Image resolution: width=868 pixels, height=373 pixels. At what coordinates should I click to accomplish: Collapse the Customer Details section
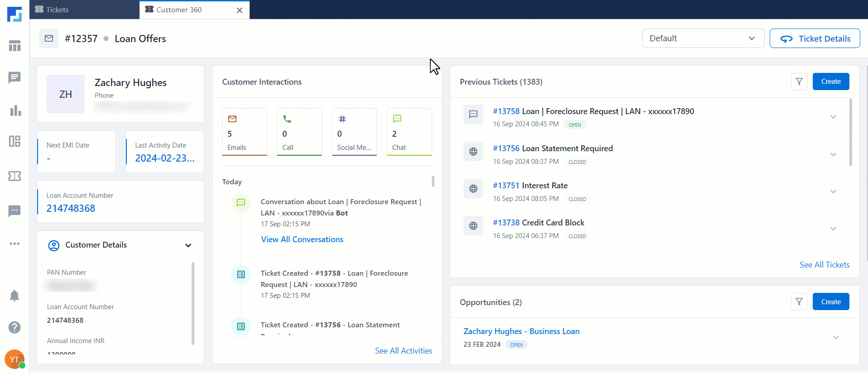pyautogui.click(x=188, y=245)
